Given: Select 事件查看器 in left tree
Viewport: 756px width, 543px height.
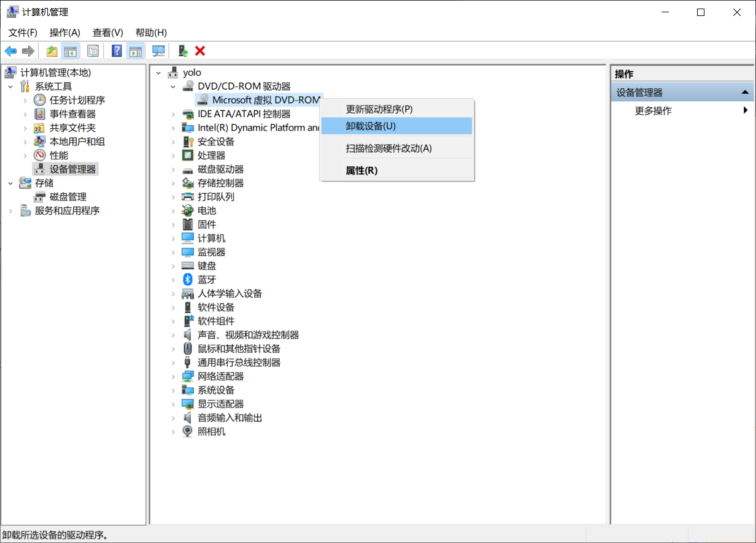Looking at the screenshot, I should pyautogui.click(x=72, y=114).
